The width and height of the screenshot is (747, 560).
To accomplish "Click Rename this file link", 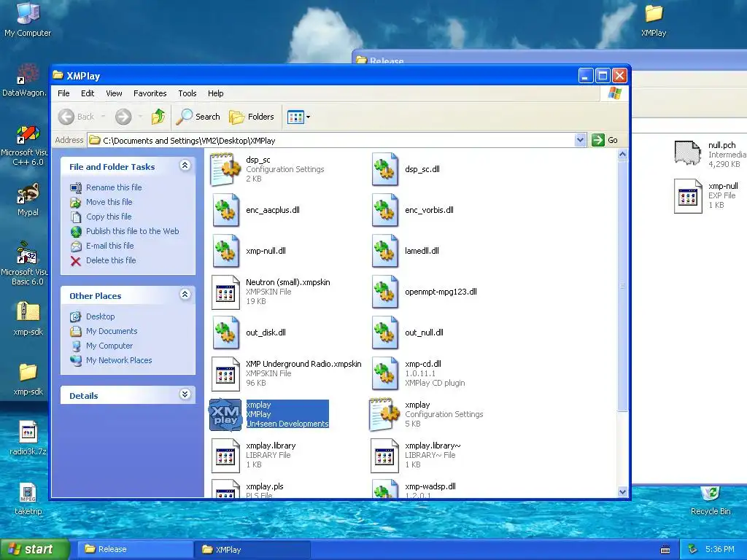I will [114, 187].
